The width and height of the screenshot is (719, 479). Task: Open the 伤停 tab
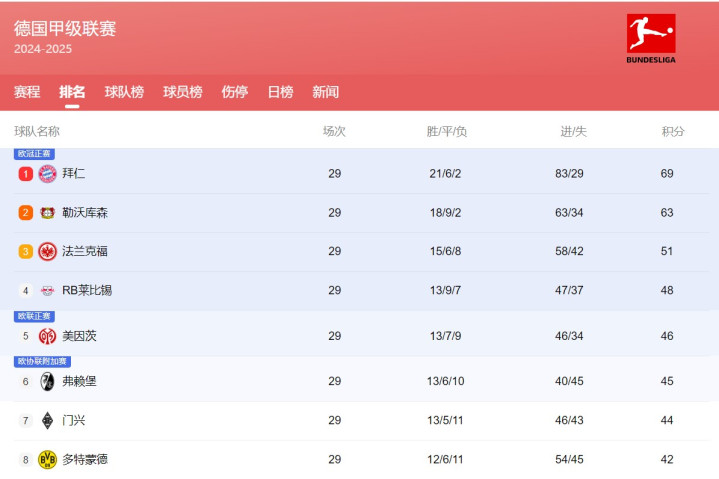point(235,92)
